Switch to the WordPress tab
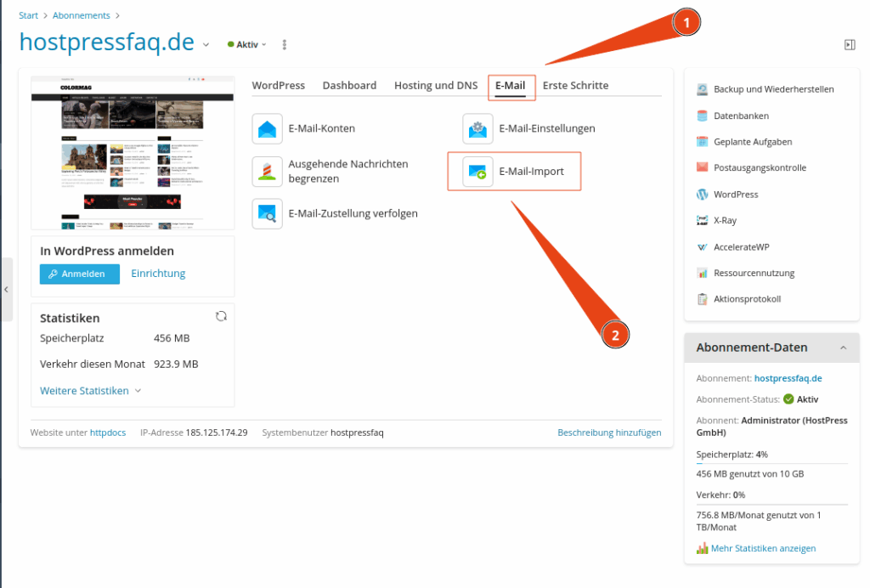Viewport: 870px width, 588px height. (279, 86)
